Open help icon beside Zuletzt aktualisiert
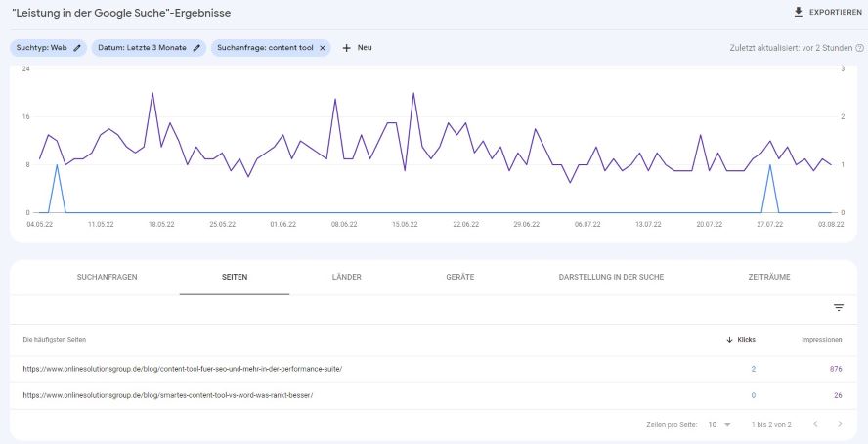 [x=860, y=48]
